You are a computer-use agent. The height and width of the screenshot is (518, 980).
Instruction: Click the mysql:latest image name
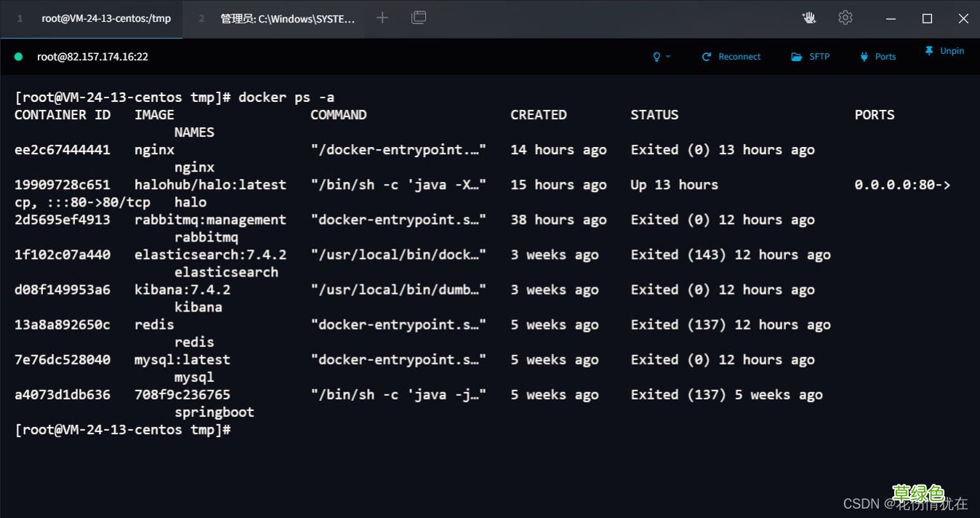point(182,359)
